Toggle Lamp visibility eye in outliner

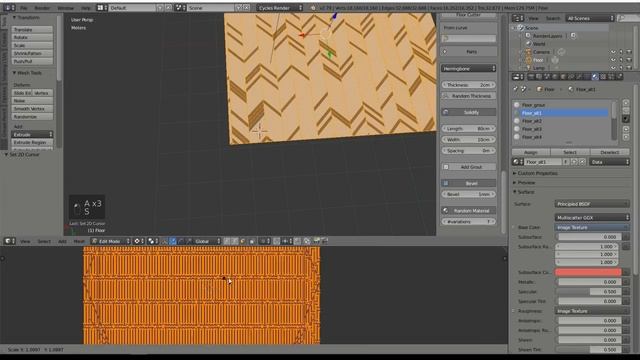613,67
